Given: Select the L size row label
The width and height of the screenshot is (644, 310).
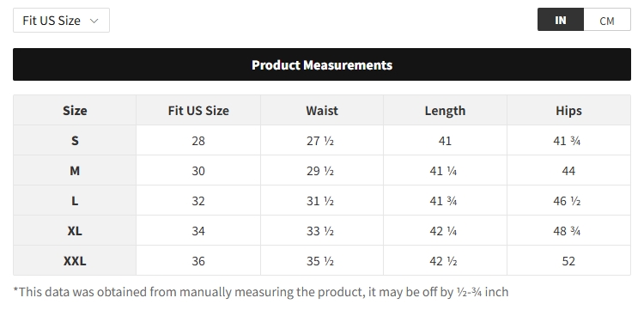Looking at the screenshot, I should (x=75, y=201).
